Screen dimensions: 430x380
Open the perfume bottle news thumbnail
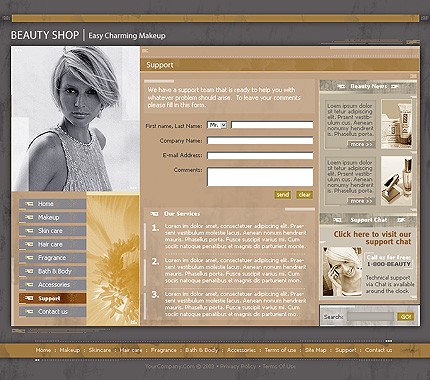(397, 181)
